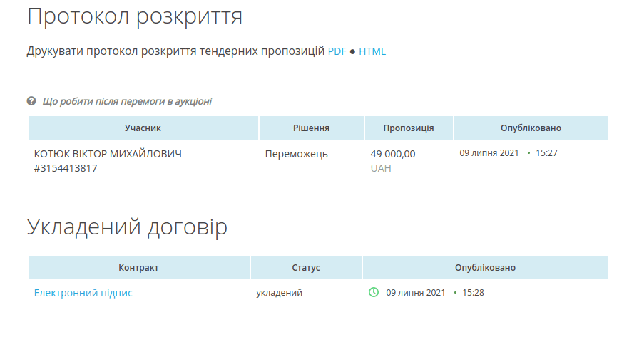Click the 'Укладений договір' heading

(x=128, y=227)
